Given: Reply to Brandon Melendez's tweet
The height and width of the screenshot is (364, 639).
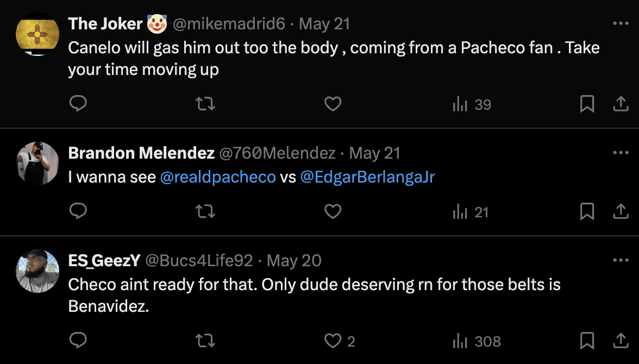Looking at the screenshot, I should (79, 211).
